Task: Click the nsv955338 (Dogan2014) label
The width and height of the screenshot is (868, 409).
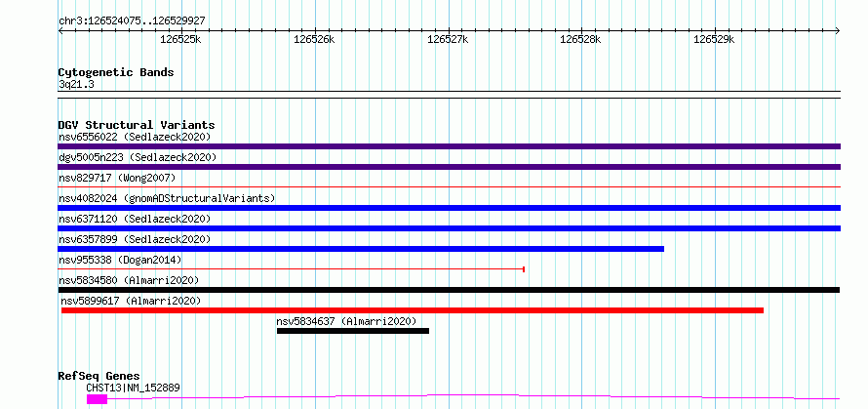Action: point(120,260)
